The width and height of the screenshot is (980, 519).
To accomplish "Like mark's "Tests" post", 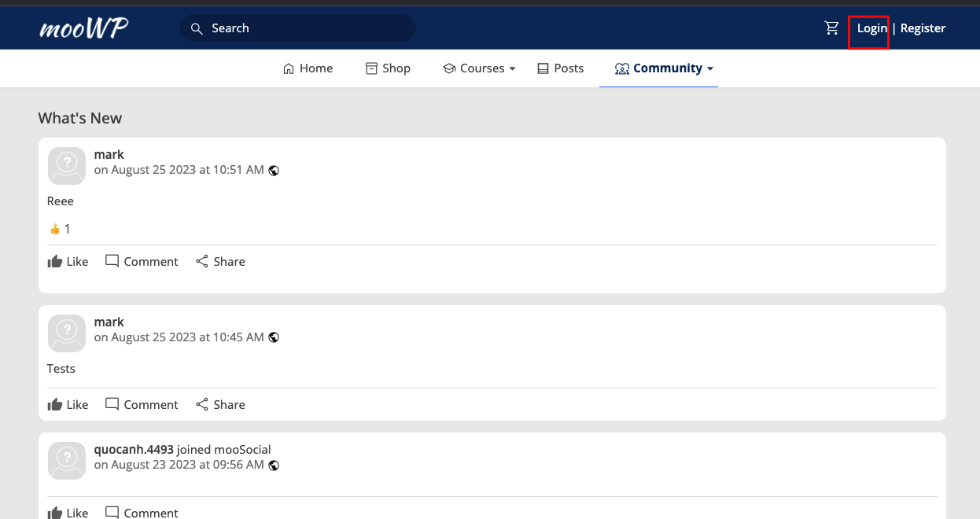I will (68, 404).
